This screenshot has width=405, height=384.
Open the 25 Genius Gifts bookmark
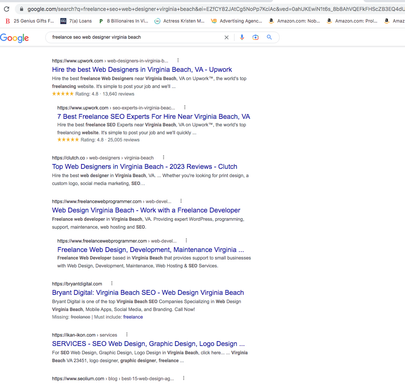point(29,21)
